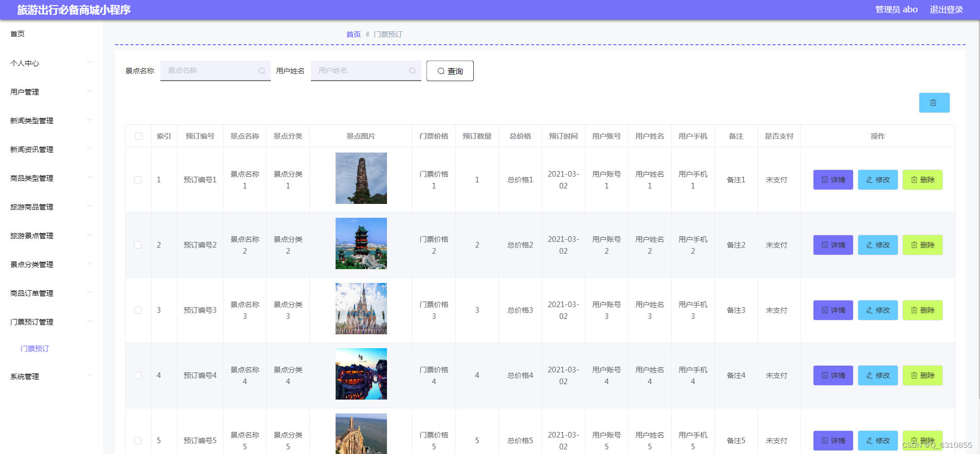
Task: Expand 旅游景点管理 sidebar menu
Action: click(51, 236)
